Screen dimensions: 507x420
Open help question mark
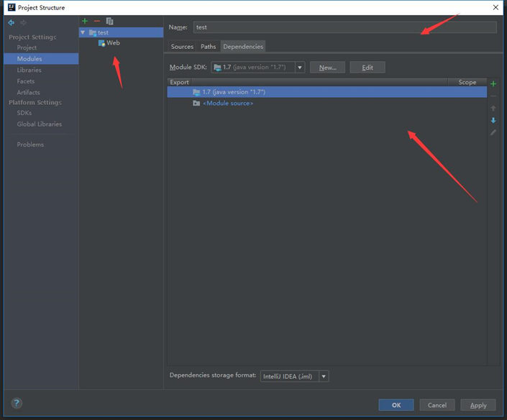17,403
